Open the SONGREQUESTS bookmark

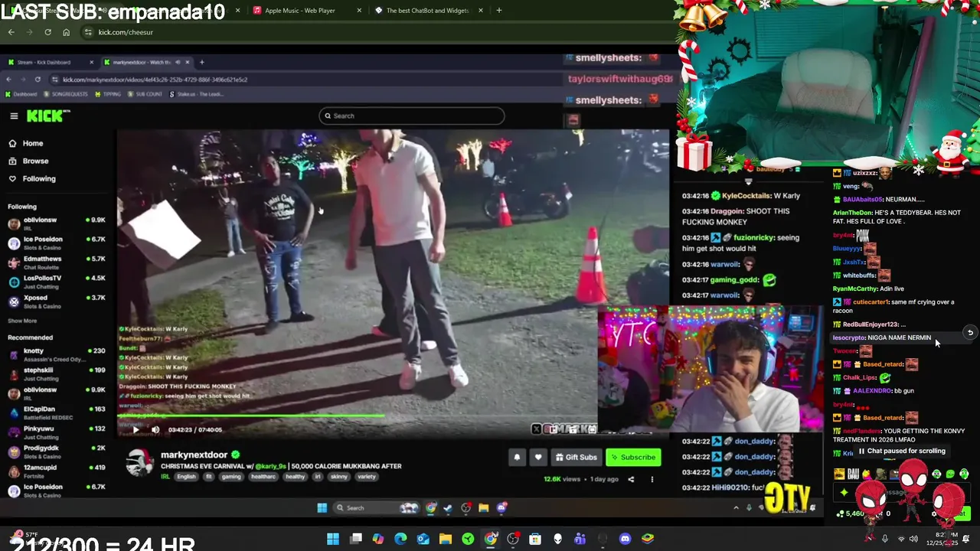click(66, 94)
